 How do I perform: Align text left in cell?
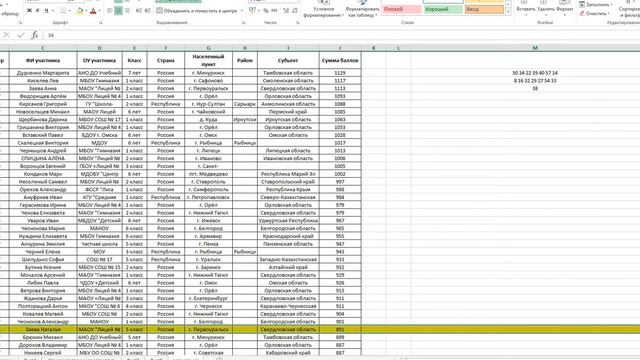click(x=109, y=11)
